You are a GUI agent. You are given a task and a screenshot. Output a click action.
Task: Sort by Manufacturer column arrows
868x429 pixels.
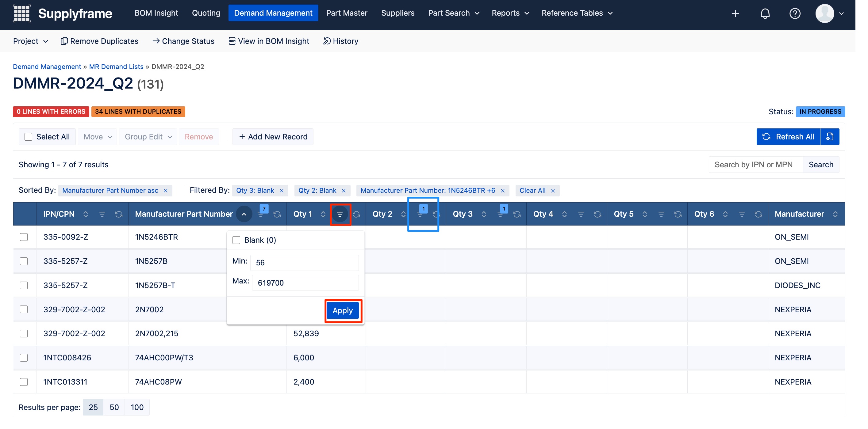(x=835, y=214)
